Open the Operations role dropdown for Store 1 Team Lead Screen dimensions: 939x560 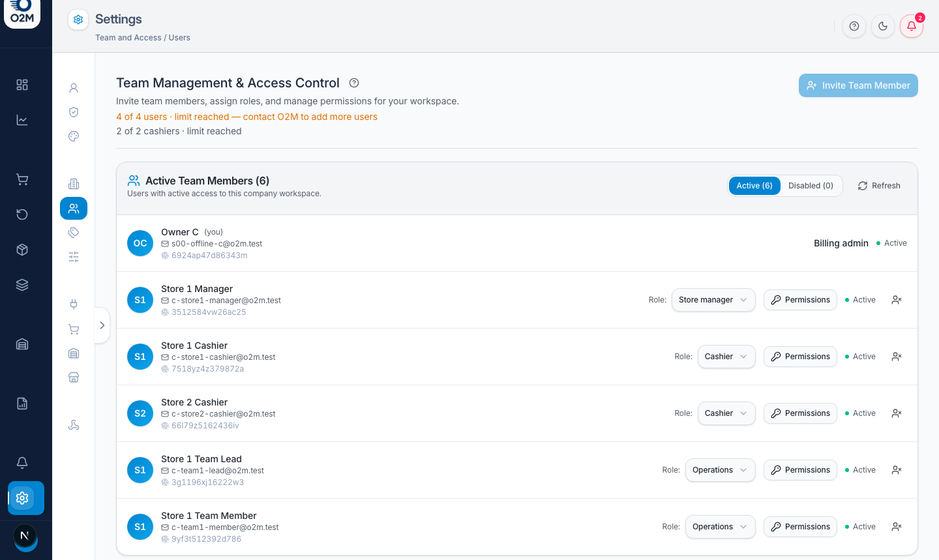point(720,470)
